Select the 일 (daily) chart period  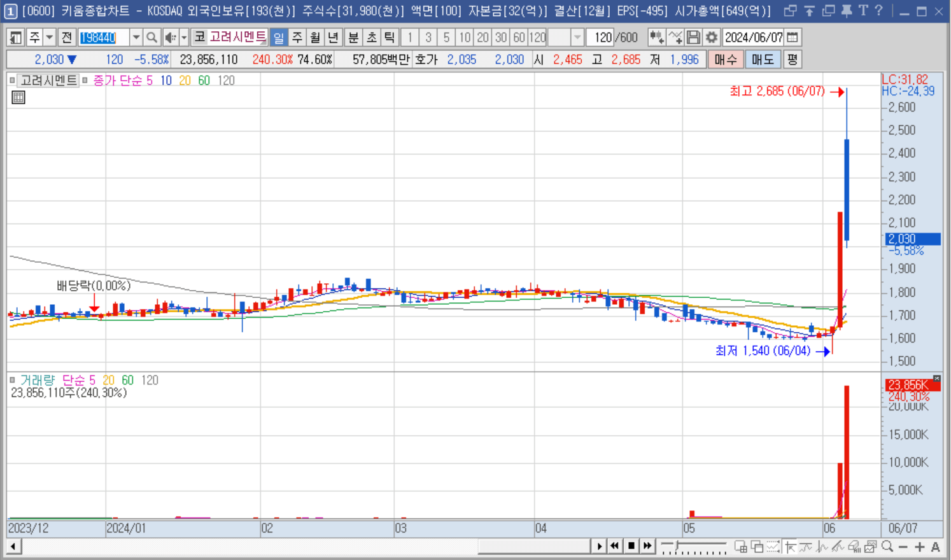pyautogui.click(x=279, y=38)
